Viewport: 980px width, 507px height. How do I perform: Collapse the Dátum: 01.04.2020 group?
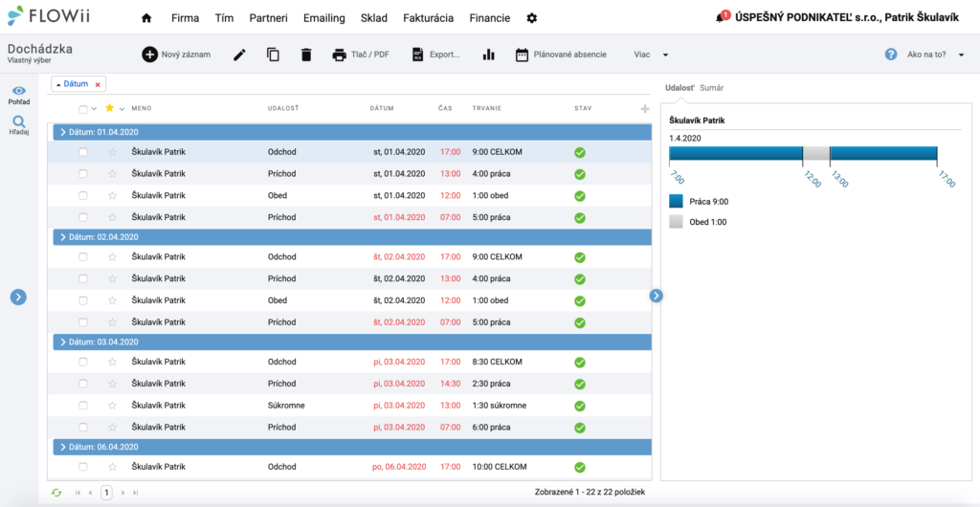point(63,132)
